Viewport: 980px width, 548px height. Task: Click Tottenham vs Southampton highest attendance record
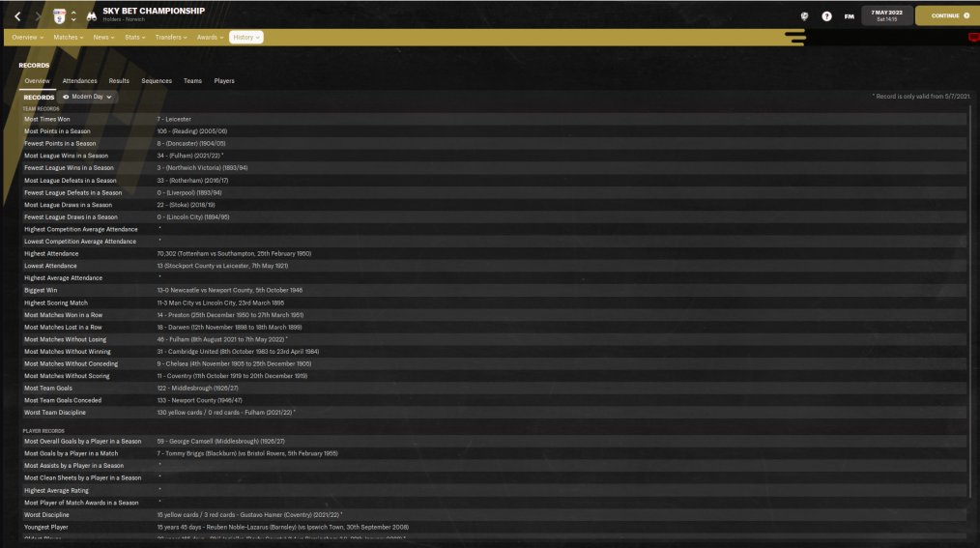click(x=234, y=253)
